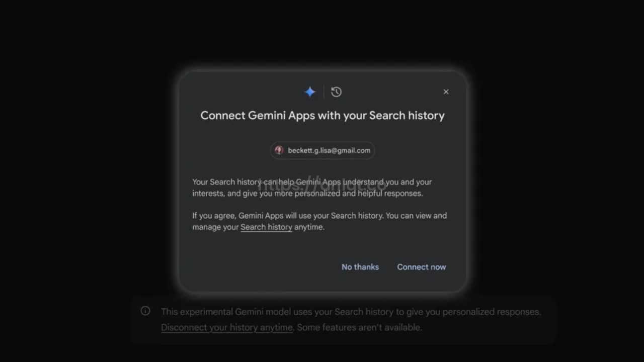The height and width of the screenshot is (362, 644).
Task: Choose Connect now to link history
Action: pos(422,267)
